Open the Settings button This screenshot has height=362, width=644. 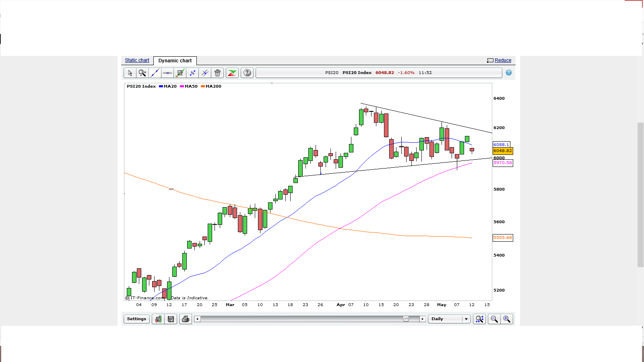pyautogui.click(x=136, y=319)
